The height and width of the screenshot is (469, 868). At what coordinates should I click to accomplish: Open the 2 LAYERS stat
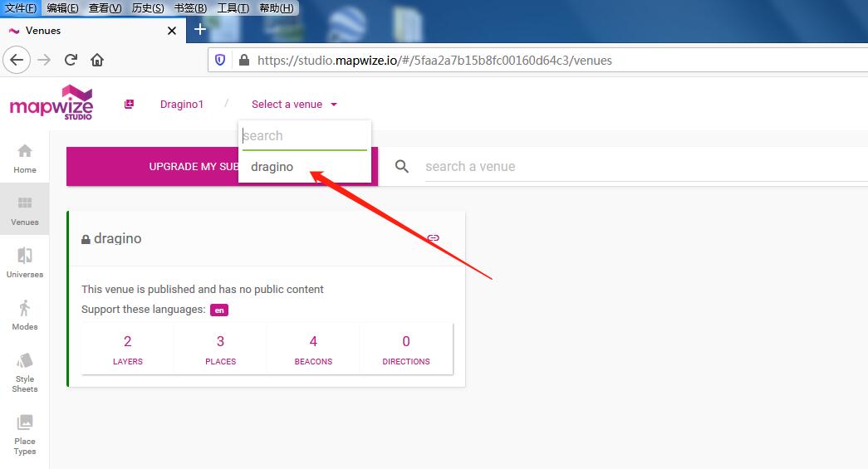(x=127, y=349)
